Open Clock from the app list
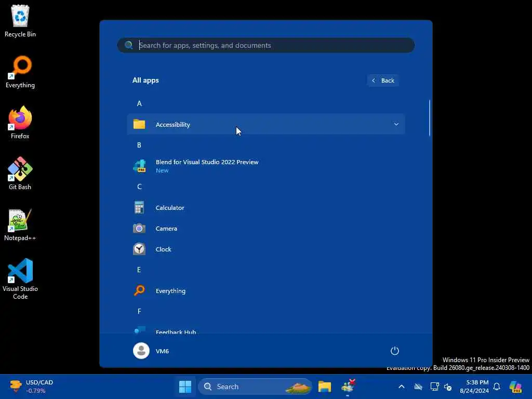532x399 pixels. tap(266, 249)
